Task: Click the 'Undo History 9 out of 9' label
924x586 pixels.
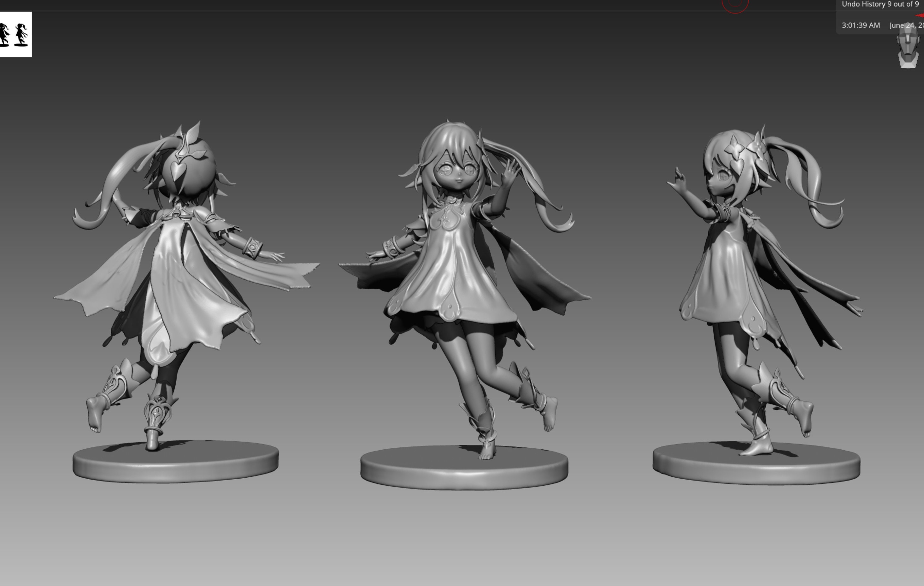Action: (880, 4)
